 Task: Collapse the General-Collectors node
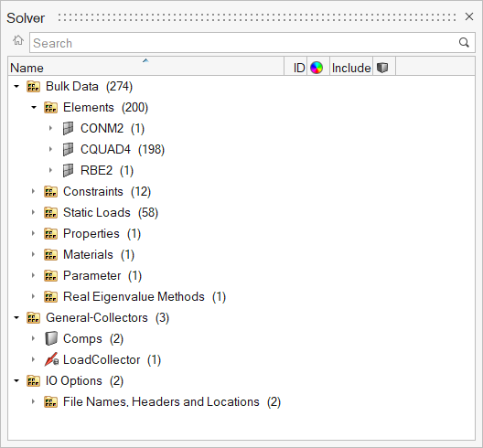(x=16, y=317)
